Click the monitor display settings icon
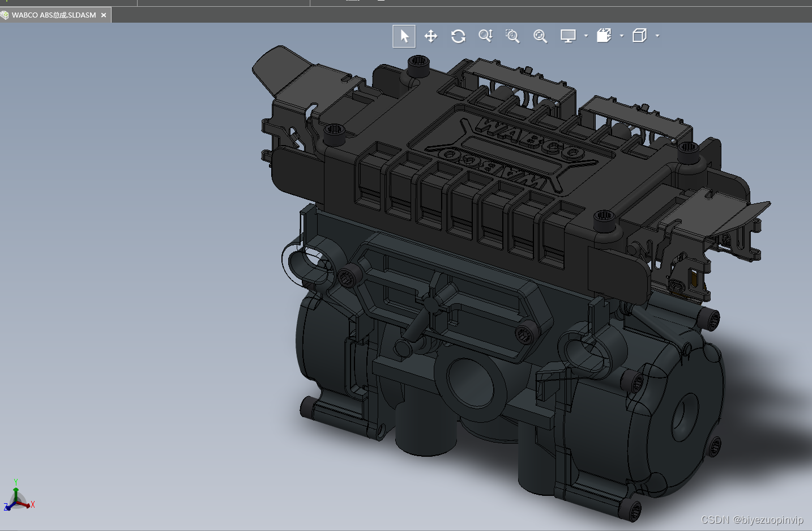The image size is (812, 531). [568, 36]
